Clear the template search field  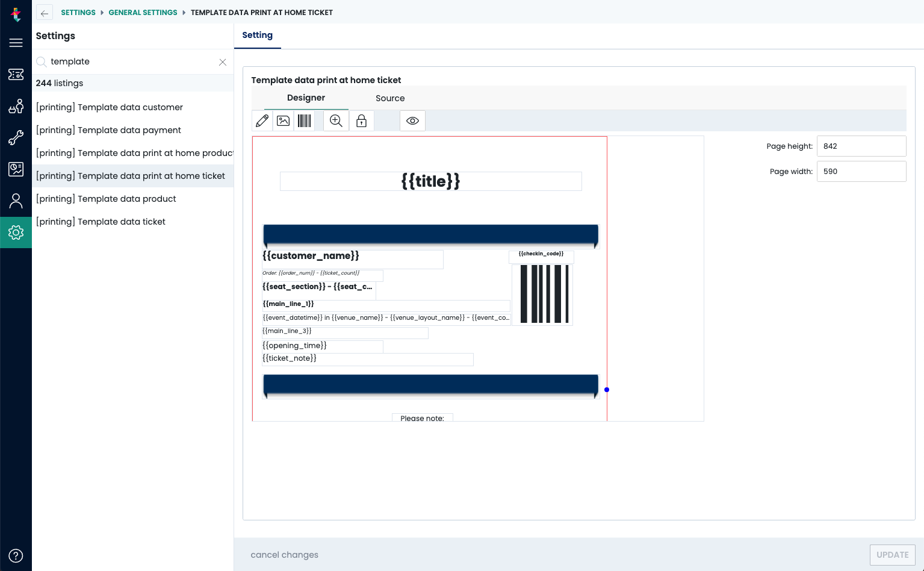pyautogui.click(x=223, y=62)
